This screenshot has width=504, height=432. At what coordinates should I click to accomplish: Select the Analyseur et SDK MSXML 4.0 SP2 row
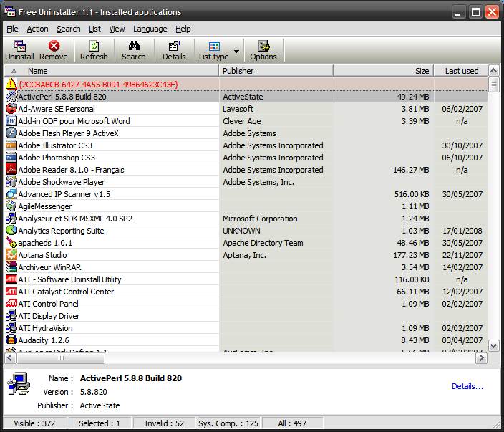point(246,219)
